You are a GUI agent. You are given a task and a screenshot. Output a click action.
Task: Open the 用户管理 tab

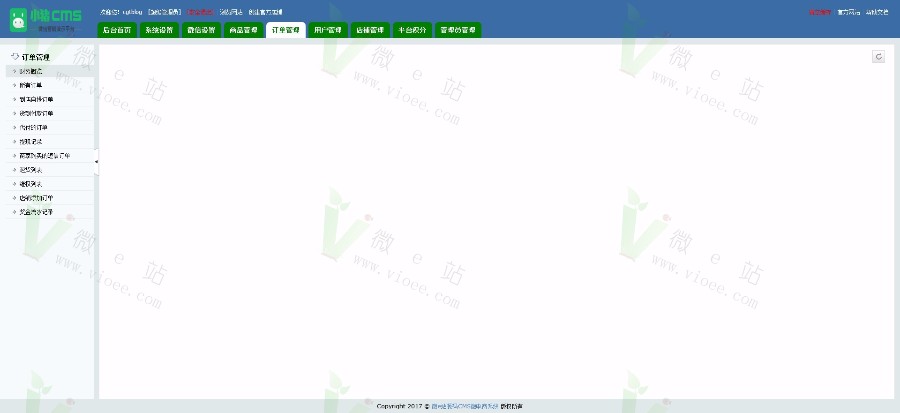[328, 30]
